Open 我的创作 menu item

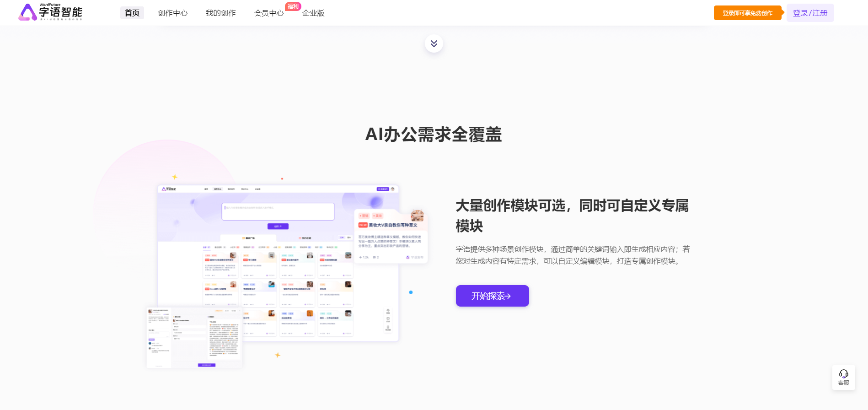point(221,13)
